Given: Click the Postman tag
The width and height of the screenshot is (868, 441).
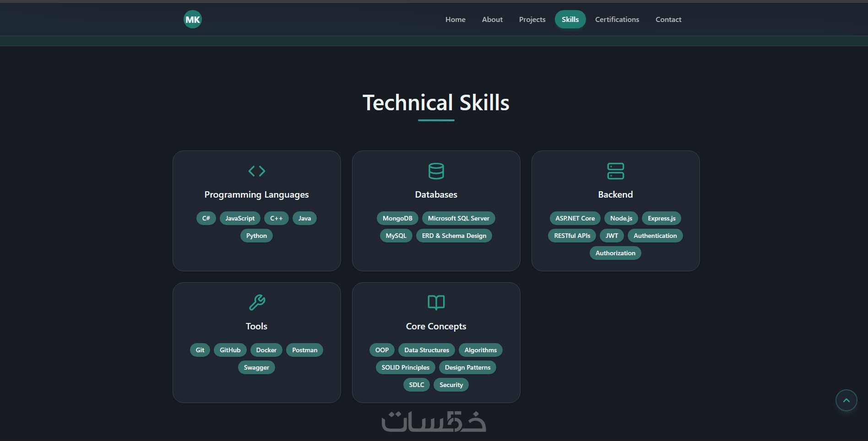Looking at the screenshot, I should [305, 350].
